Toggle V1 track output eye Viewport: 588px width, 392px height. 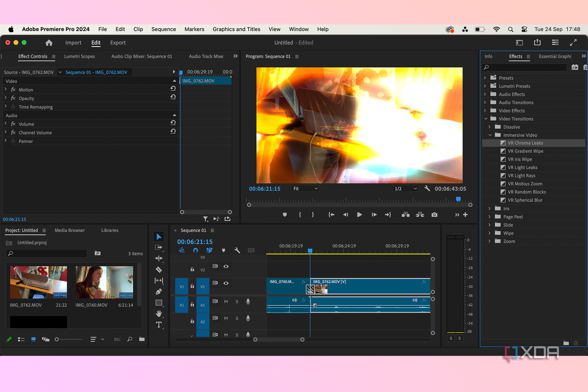click(226, 283)
